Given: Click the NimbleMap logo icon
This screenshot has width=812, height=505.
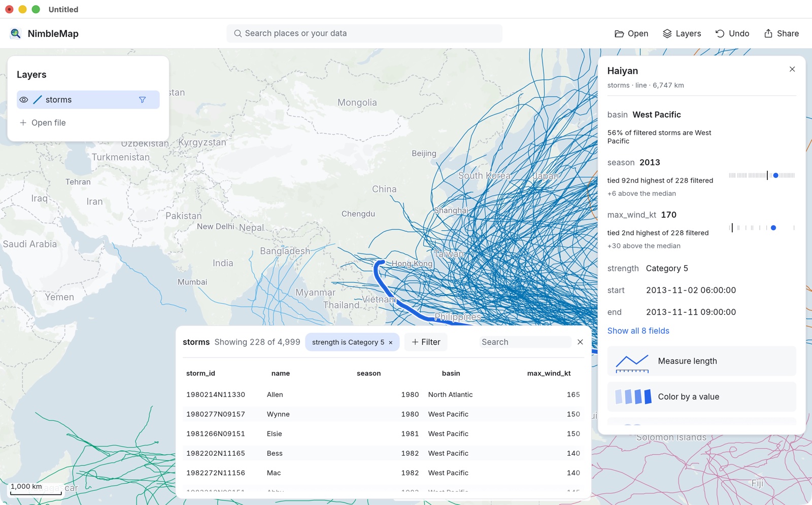Looking at the screenshot, I should point(16,33).
